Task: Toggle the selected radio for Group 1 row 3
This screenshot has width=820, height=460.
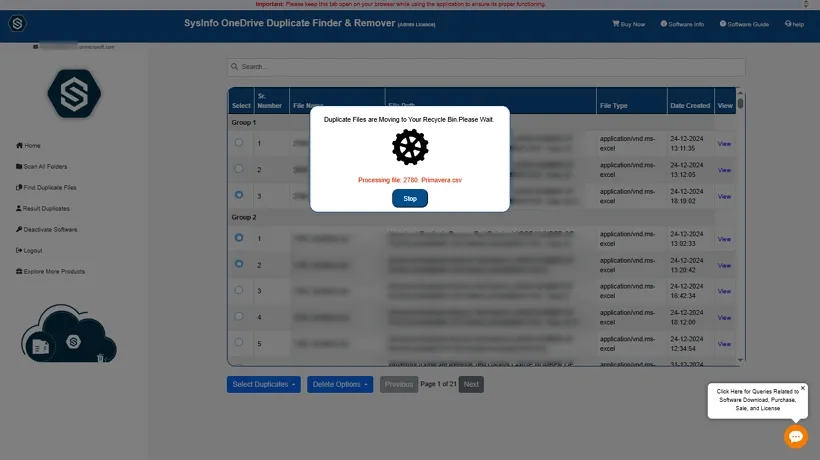Action: coord(239,195)
